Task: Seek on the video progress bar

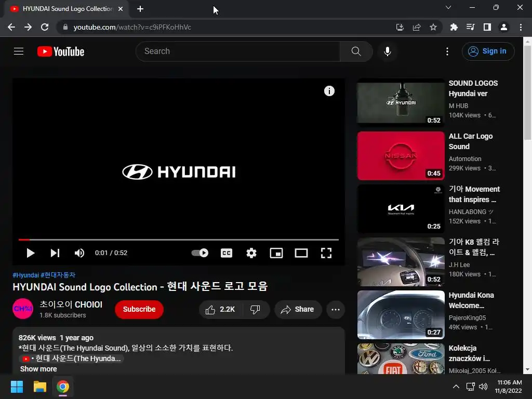Action: coord(179,240)
